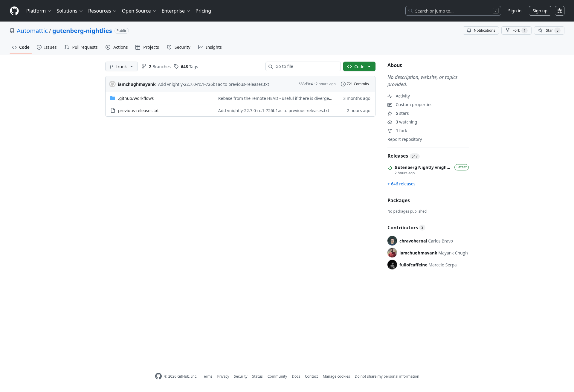Screen dimensions: 574x392
Task: Open the Privacy footer link
Action: 223,376
